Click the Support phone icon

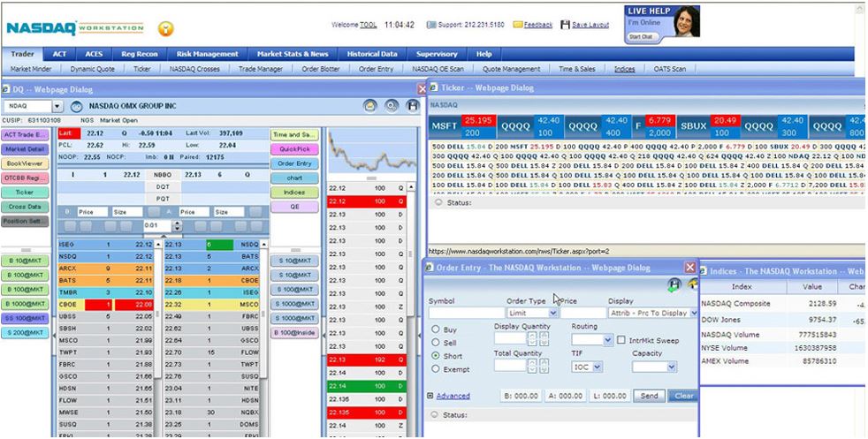(431, 25)
